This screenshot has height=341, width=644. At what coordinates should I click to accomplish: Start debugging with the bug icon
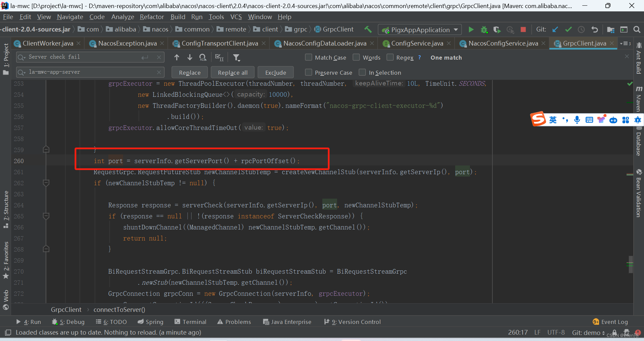(484, 29)
